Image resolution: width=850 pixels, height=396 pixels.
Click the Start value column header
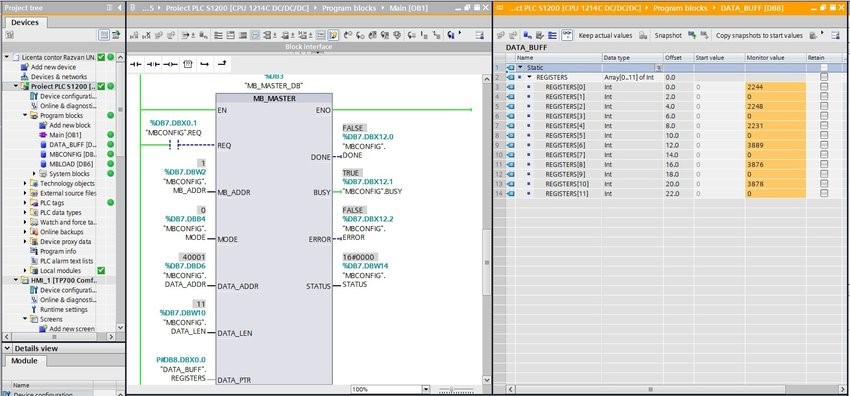point(719,57)
